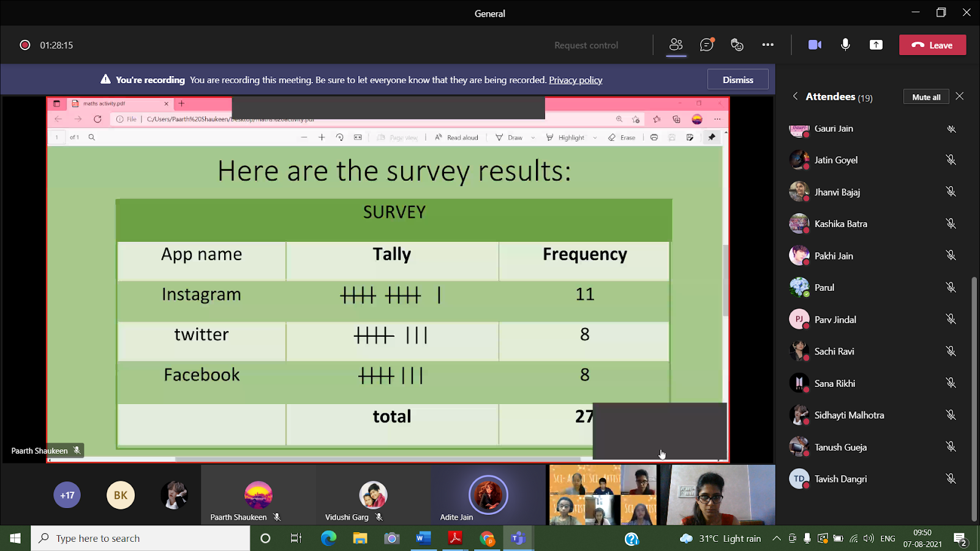The image size is (980, 551).
Task: Toggle Jatin Goyel's microphone mute
Action: click(951, 160)
